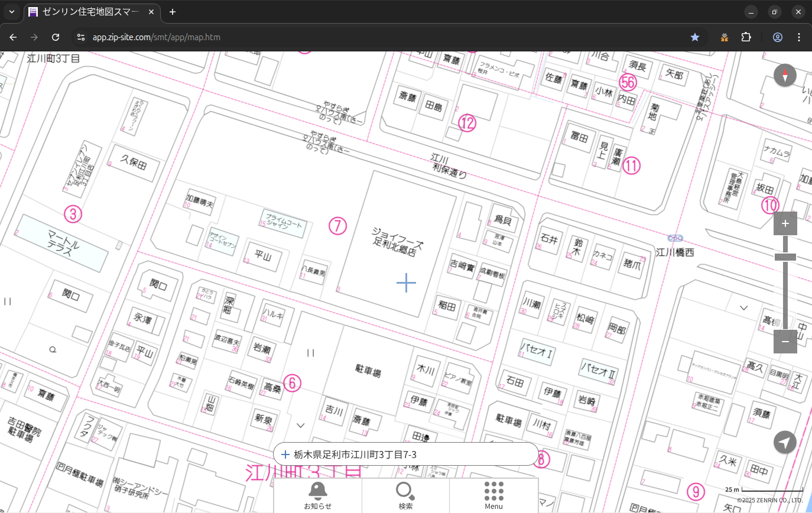The height and width of the screenshot is (513, 812).
Task: Expand the tab search dropdown arrow
Action: pos(11,12)
